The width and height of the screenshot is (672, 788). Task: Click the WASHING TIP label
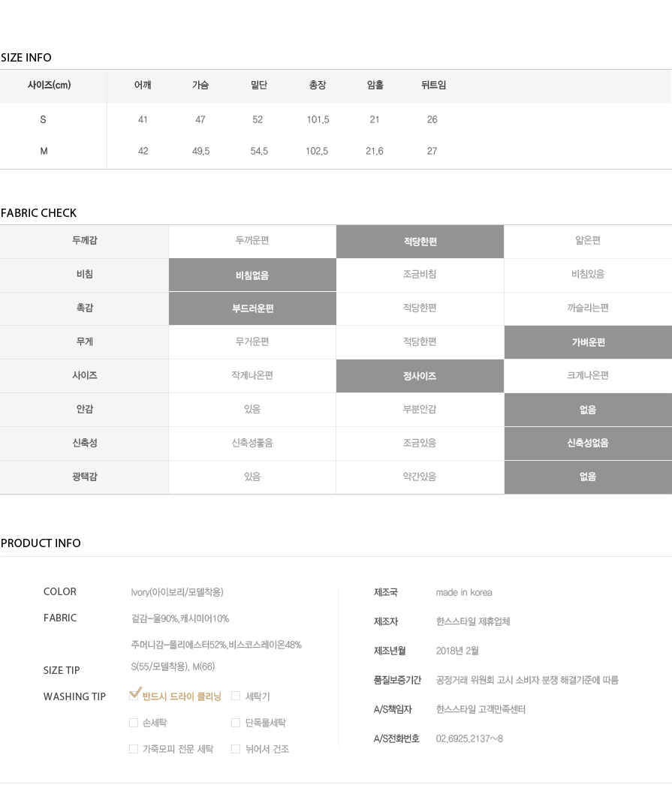click(74, 696)
